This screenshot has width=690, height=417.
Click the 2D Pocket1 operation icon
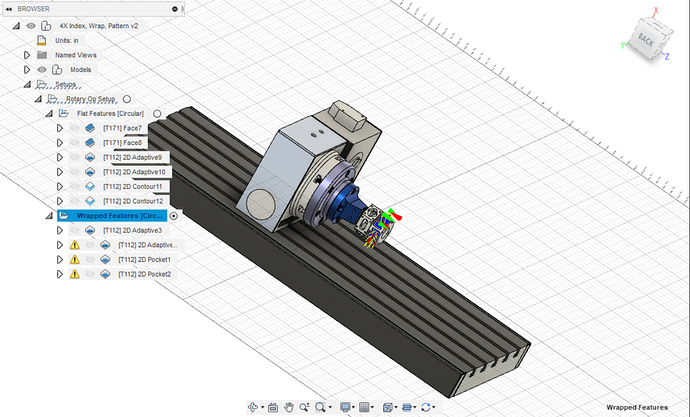coord(105,260)
